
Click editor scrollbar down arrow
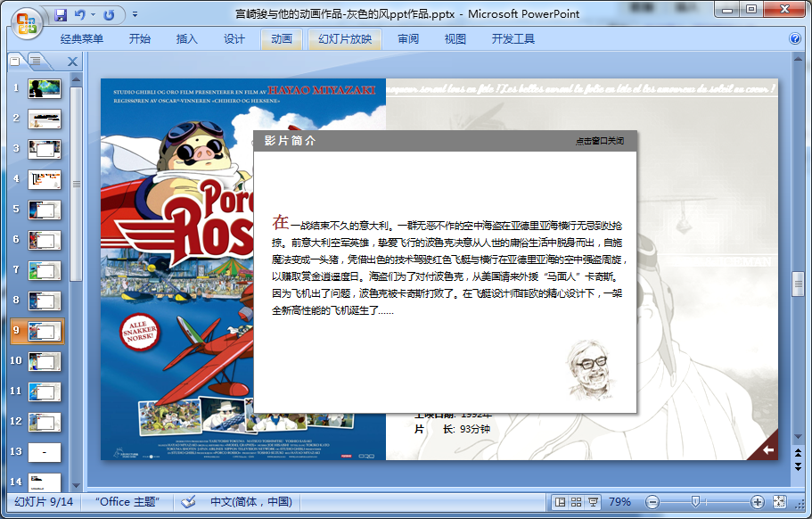[x=798, y=436]
